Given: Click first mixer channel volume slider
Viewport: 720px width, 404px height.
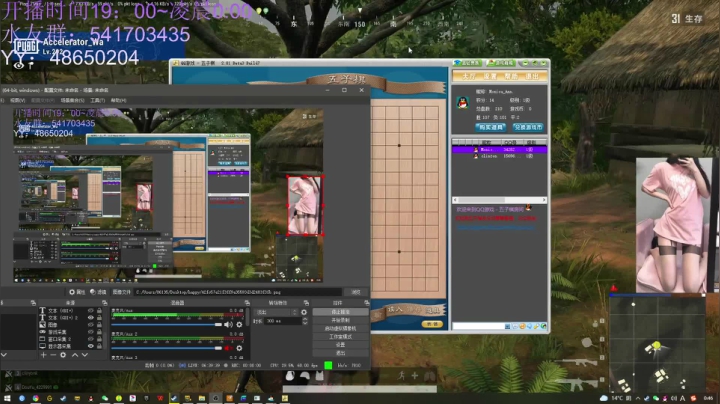Looking at the screenshot, I should tap(167, 325).
